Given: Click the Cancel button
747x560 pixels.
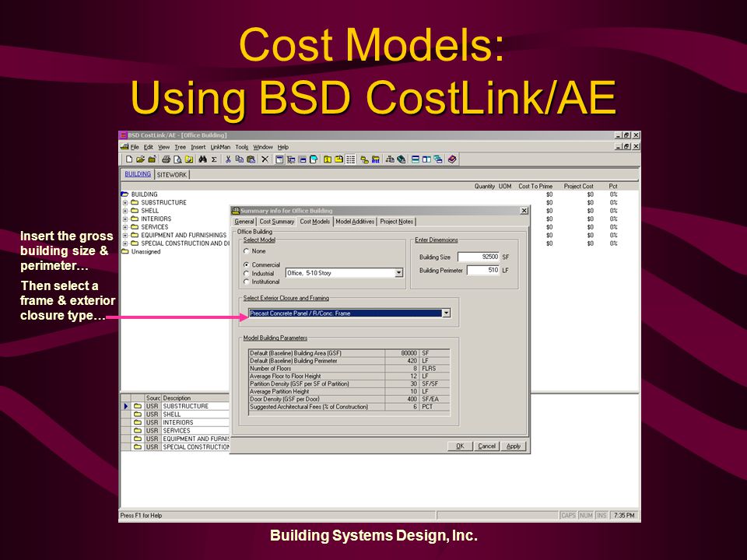Looking at the screenshot, I should click(x=486, y=446).
